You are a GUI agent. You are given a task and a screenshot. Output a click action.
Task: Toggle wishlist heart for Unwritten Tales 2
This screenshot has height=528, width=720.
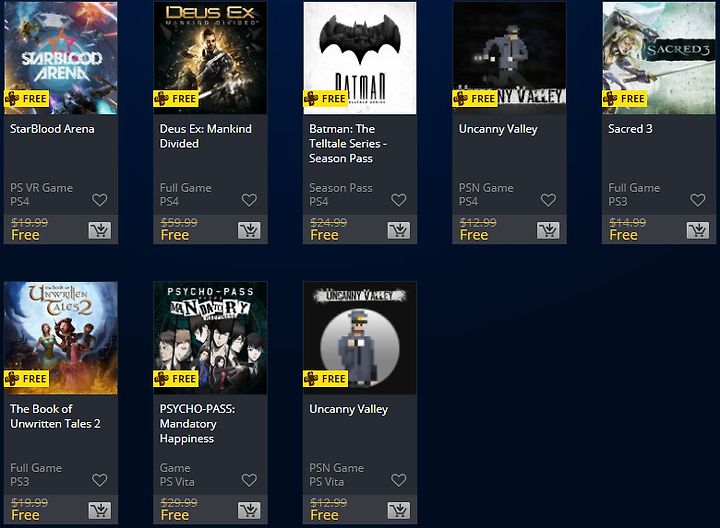(100, 480)
